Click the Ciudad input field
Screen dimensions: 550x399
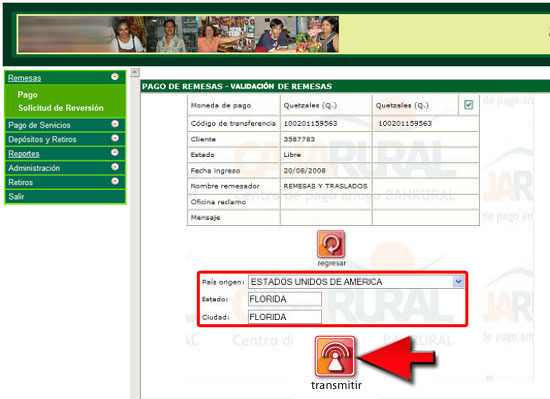coord(284,317)
